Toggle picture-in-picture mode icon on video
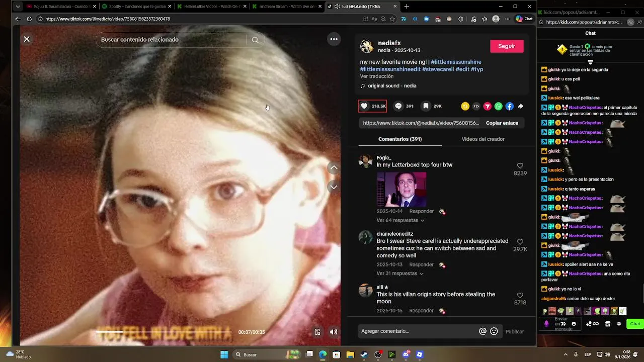Viewport: 644px width, 362px height. (x=317, y=332)
